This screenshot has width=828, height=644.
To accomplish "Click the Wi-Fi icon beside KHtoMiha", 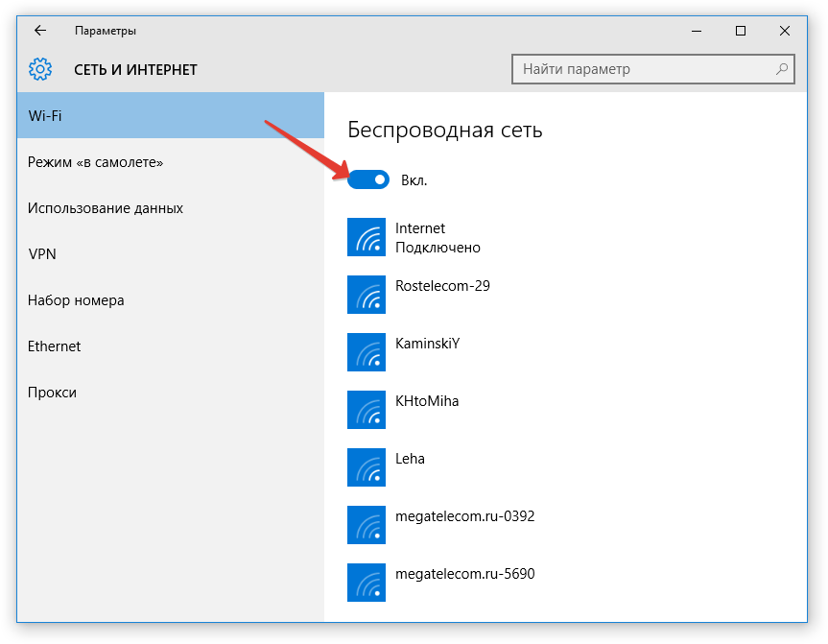I will pyautogui.click(x=367, y=410).
